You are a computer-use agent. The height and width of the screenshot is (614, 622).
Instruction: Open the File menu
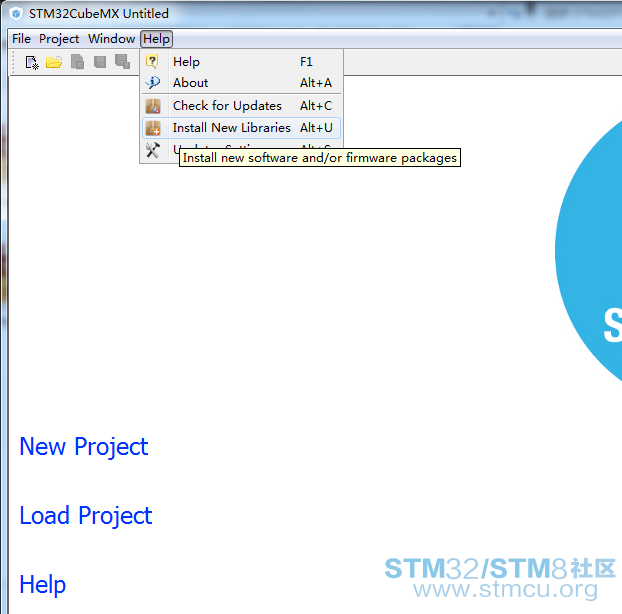pyautogui.click(x=21, y=39)
